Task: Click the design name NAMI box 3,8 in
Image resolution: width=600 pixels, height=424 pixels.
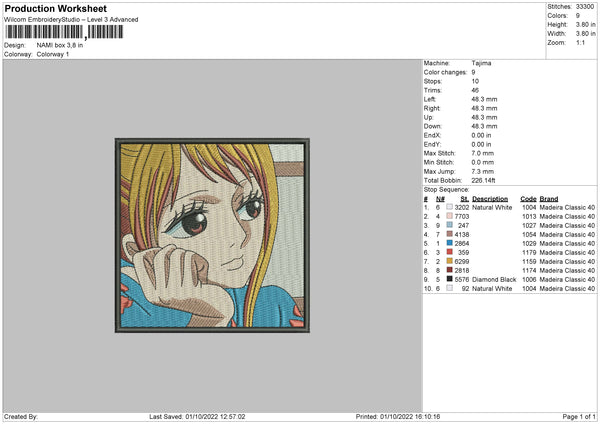Action: click(x=60, y=45)
